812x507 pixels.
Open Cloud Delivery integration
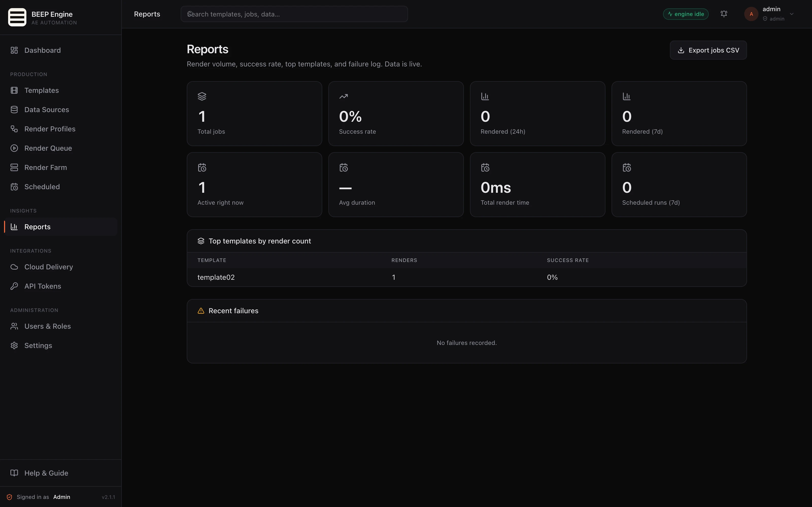pyautogui.click(x=60, y=267)
